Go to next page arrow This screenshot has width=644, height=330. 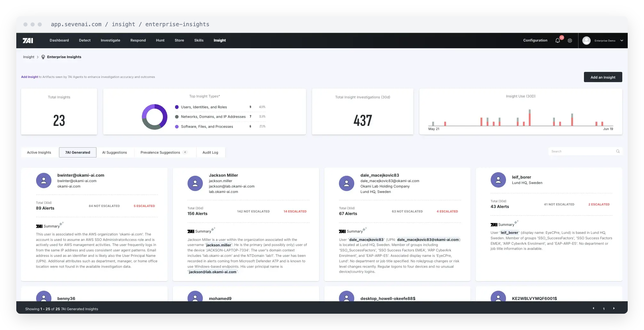point(614,309)
